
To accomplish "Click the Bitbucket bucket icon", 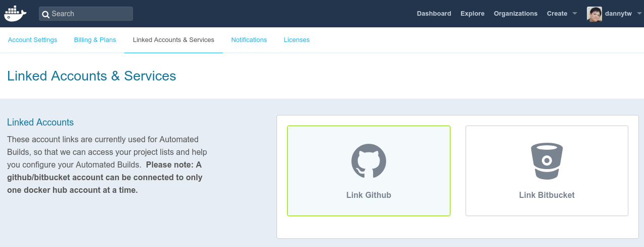I will (546, 161).
